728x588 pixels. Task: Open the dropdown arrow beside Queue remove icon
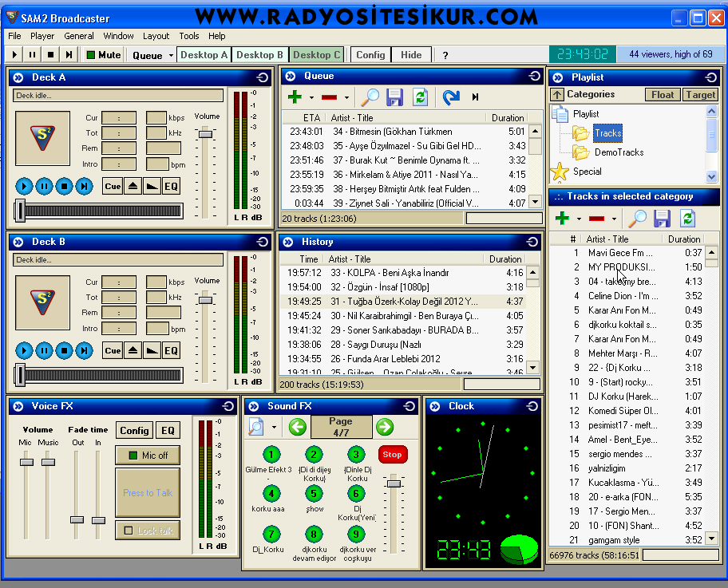point(346,98)
